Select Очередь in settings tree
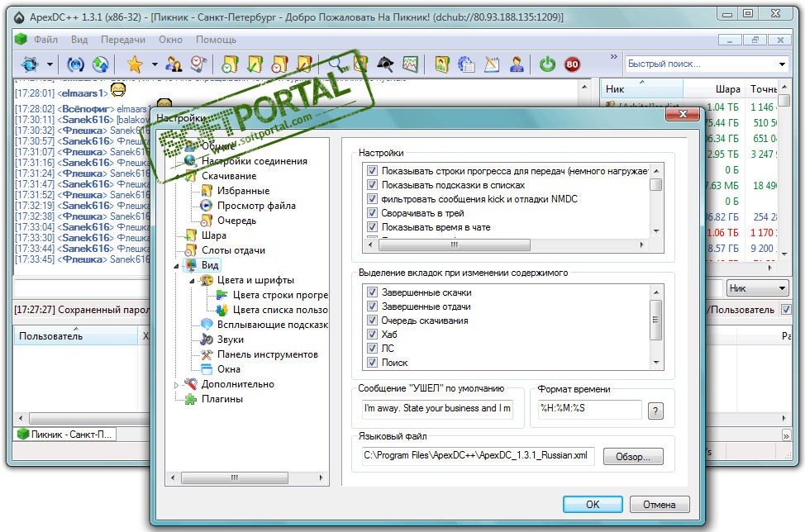Screen dimensions: 805x532 236,221
